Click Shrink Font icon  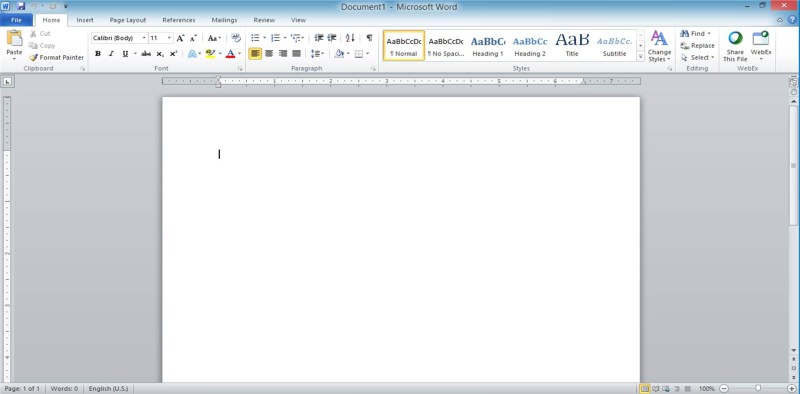point(193,38)
